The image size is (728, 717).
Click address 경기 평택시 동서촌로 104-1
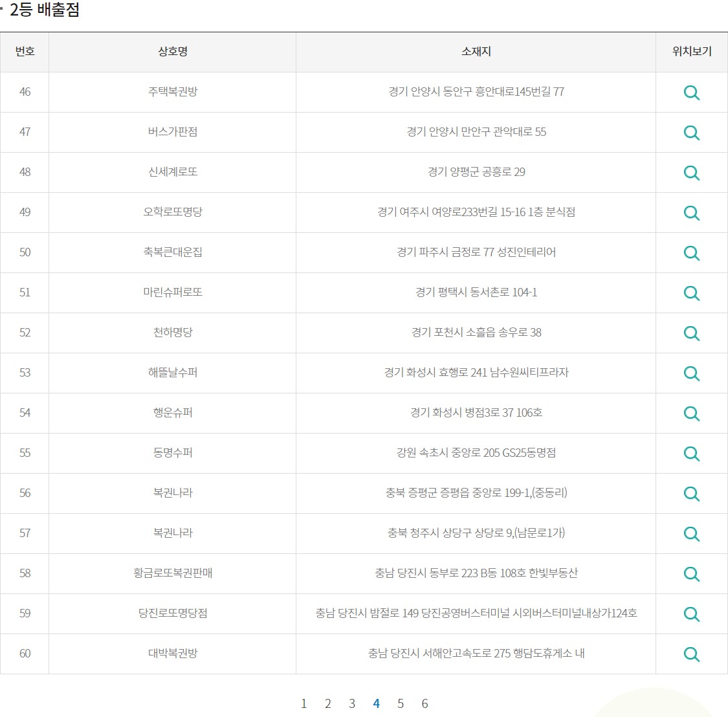[x=476, y=292]
